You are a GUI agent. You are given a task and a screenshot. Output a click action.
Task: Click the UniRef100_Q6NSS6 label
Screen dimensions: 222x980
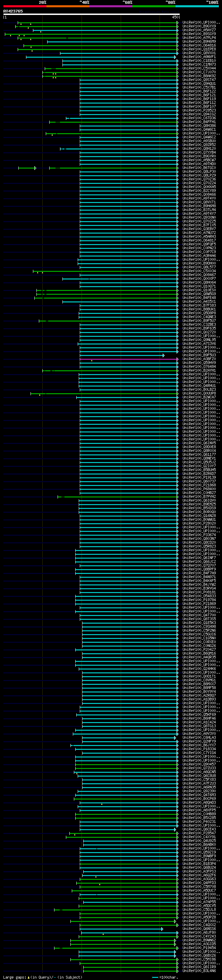(199, 929)
